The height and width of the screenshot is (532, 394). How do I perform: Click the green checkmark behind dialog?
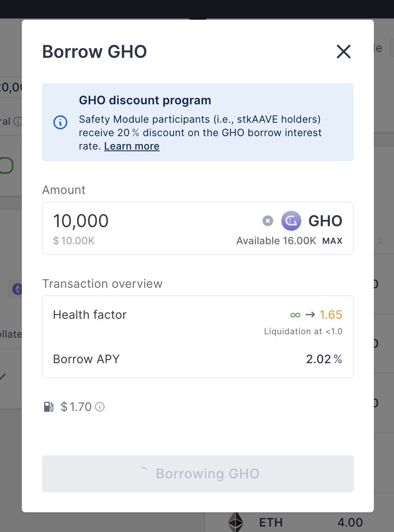[x=3, y=376]
